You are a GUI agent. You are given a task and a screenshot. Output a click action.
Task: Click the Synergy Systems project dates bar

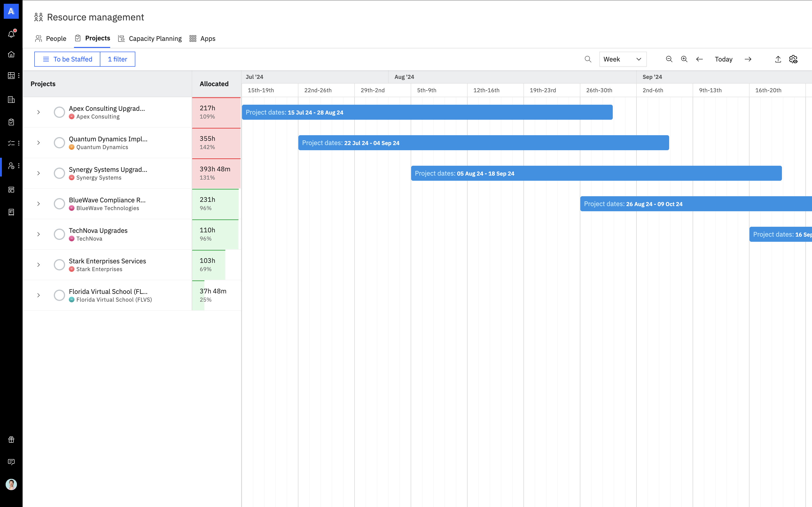[x=596, y=173]
